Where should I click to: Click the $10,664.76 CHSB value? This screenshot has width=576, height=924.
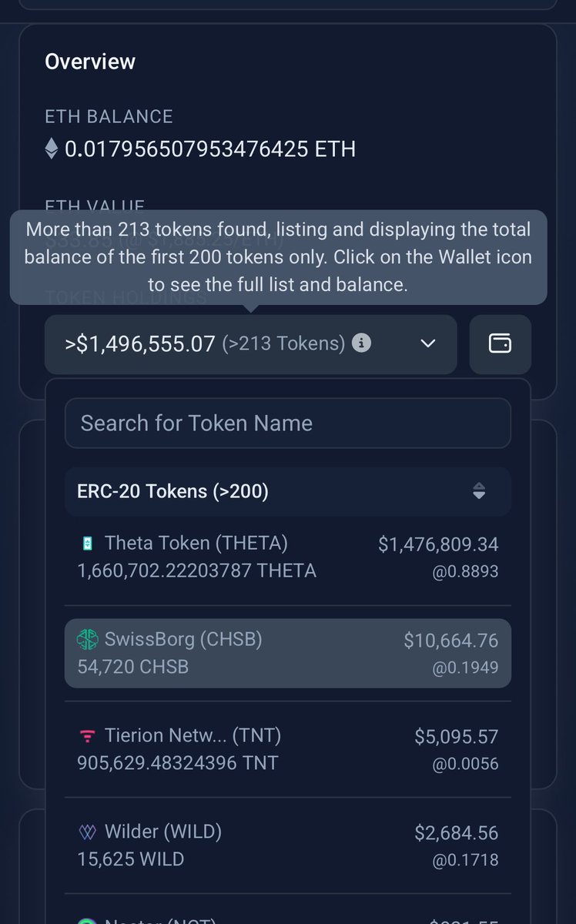pyautogui.click(x=451, y=641)
